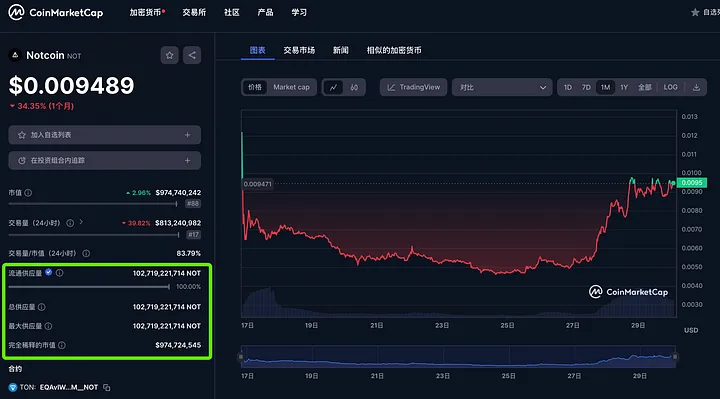Screen dimensions: 720x399
Task: Select 价格 chart toggle
Action: tap(255, 87)
